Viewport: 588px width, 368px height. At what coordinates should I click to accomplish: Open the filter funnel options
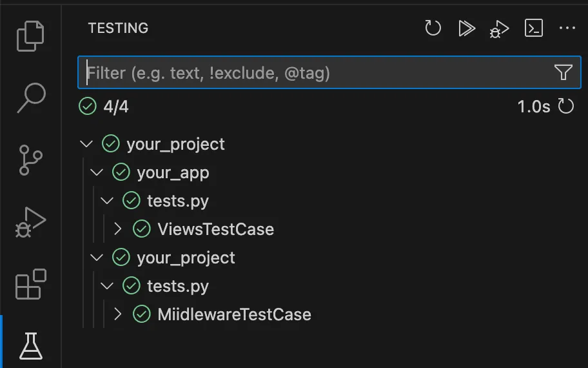[x=563, y=72]
